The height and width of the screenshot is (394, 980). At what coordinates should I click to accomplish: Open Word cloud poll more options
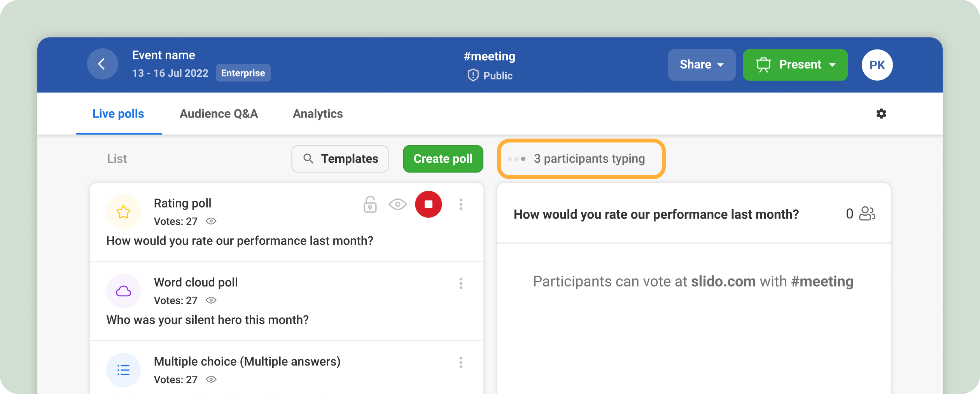[461, 283]
